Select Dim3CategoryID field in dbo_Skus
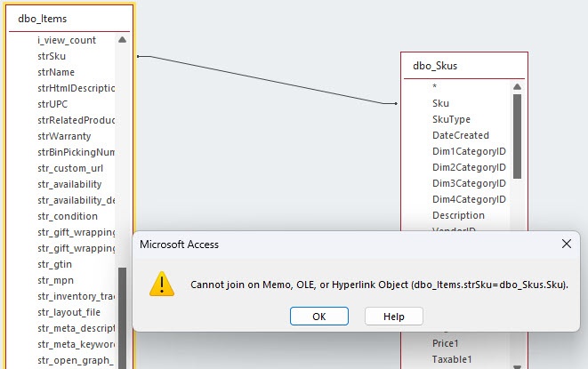Image resolution: width=588 pixels, height=369 pixels. 469,183
